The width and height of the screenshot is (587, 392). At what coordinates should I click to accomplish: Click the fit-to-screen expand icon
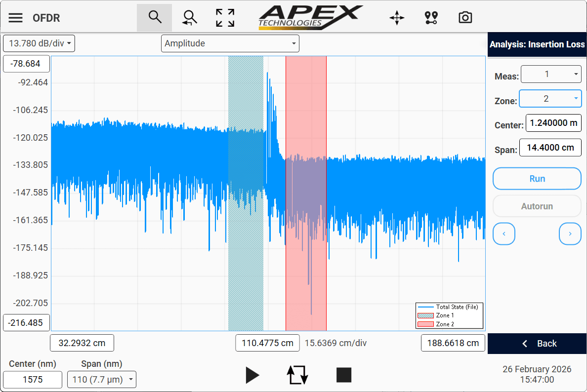(x=225, y=18)
